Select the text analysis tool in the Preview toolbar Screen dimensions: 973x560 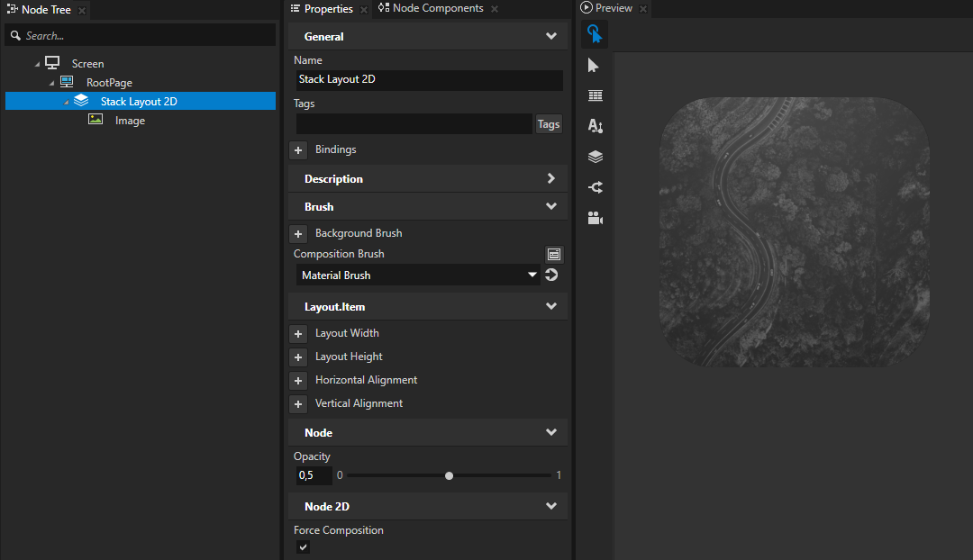[x=594, y=126]
